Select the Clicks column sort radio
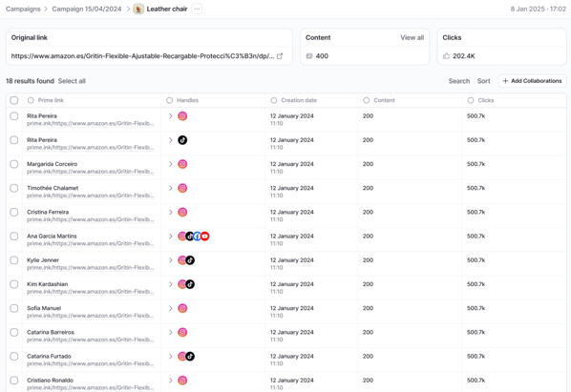This screenshot has width=571, height=392. pos(471,100)
